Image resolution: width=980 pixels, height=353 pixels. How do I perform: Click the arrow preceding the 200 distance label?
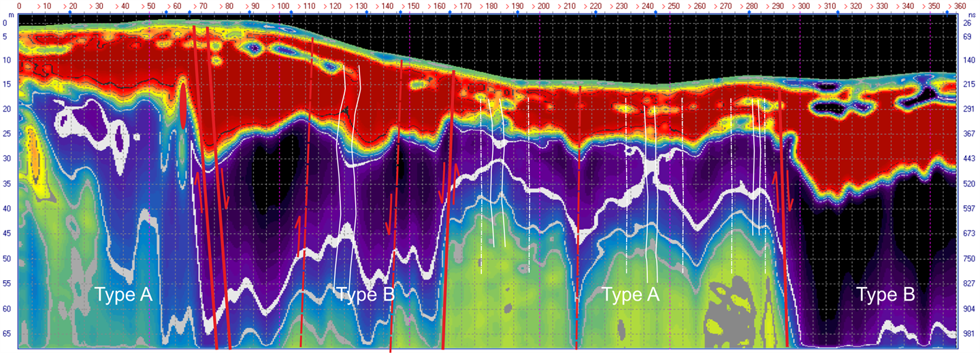[x=537, y=6]
